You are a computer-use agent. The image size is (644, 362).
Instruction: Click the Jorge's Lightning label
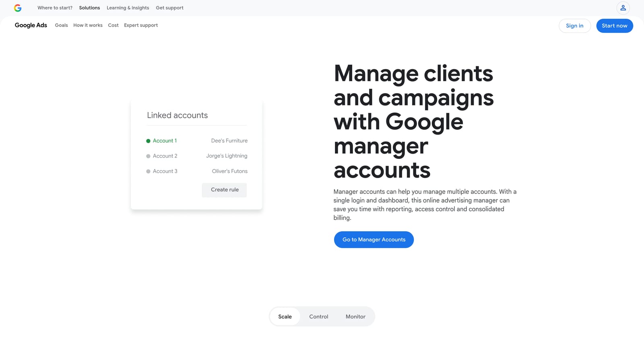click(227, 156)
